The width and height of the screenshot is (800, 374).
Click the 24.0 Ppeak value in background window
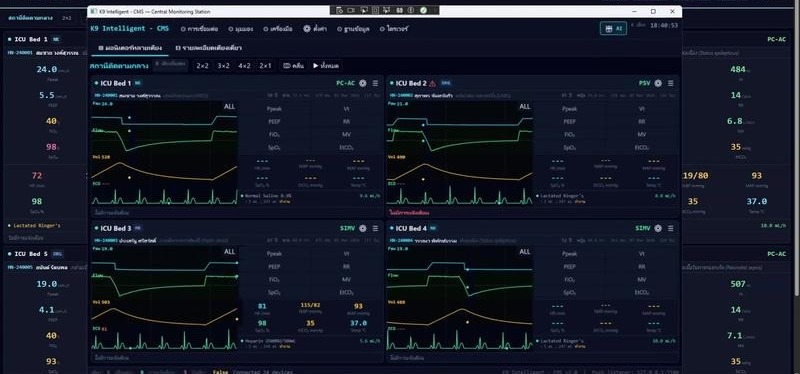46,69
